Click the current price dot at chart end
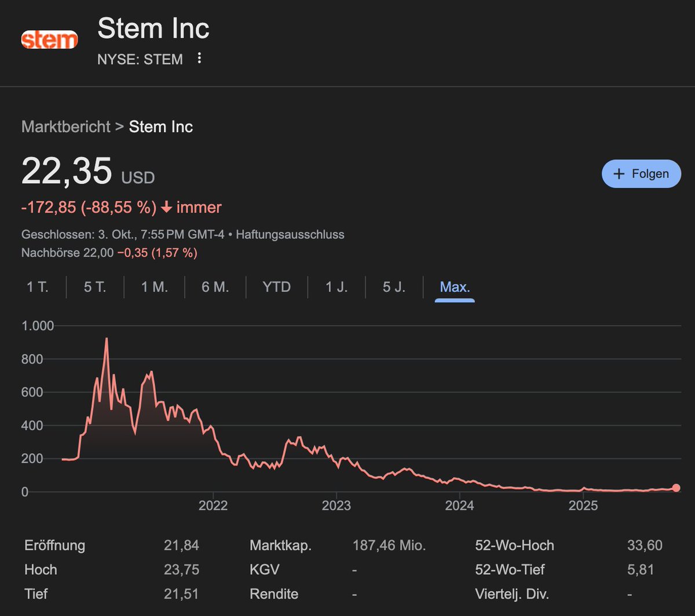695x616 pixels. pos(676,488)
